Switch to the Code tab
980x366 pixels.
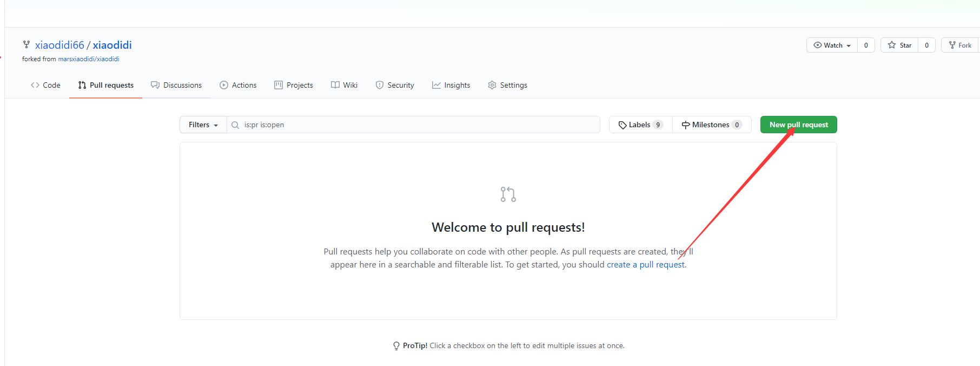click(45, 85)
